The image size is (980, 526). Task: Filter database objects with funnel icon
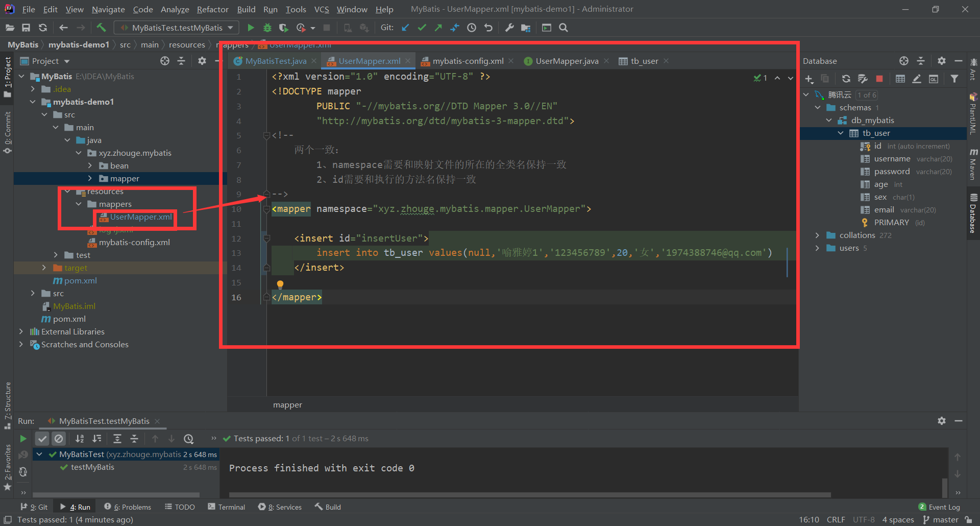954,79
